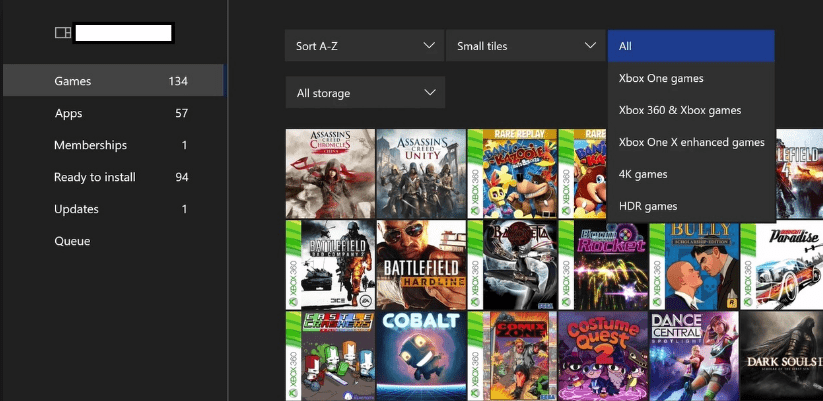The height and width of the screenshot is (401, 823).
Task: Pick the HDR games filter
Action: click(691, 206)
